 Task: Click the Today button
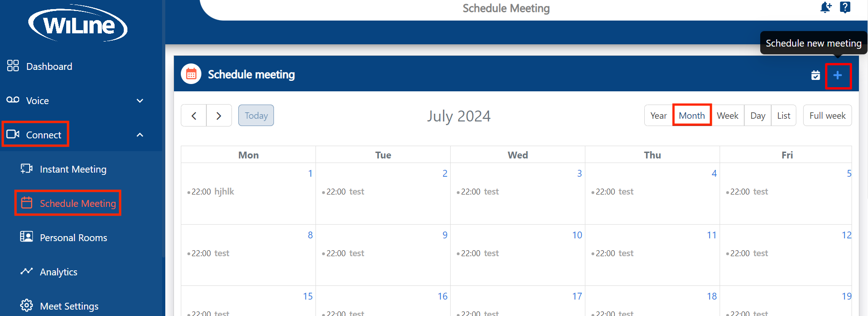tap(256, 116)
